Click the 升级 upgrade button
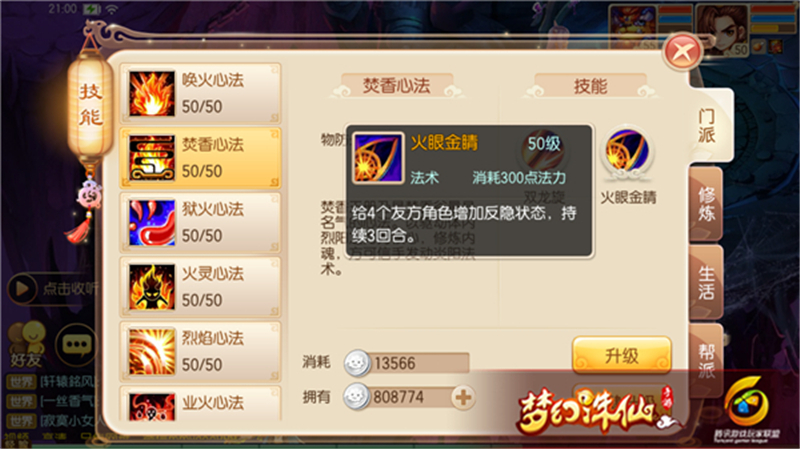Screen dimensions: 800x449 click(x=621, y=355)
